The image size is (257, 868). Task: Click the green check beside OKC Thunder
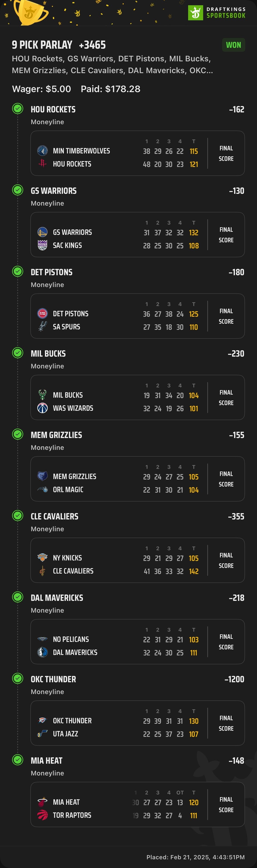click(17, 678)
